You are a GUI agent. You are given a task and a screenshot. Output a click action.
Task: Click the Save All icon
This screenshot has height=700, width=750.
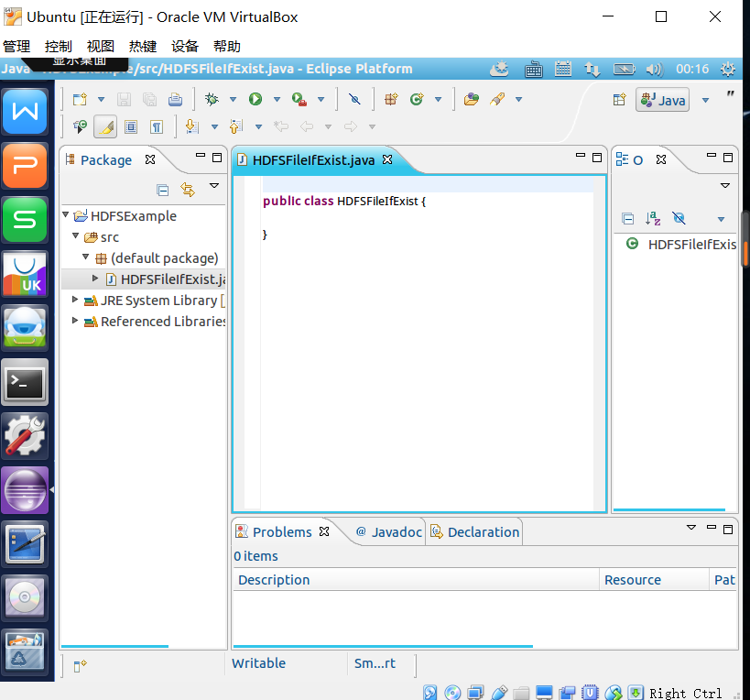click(x=149, y=100)
